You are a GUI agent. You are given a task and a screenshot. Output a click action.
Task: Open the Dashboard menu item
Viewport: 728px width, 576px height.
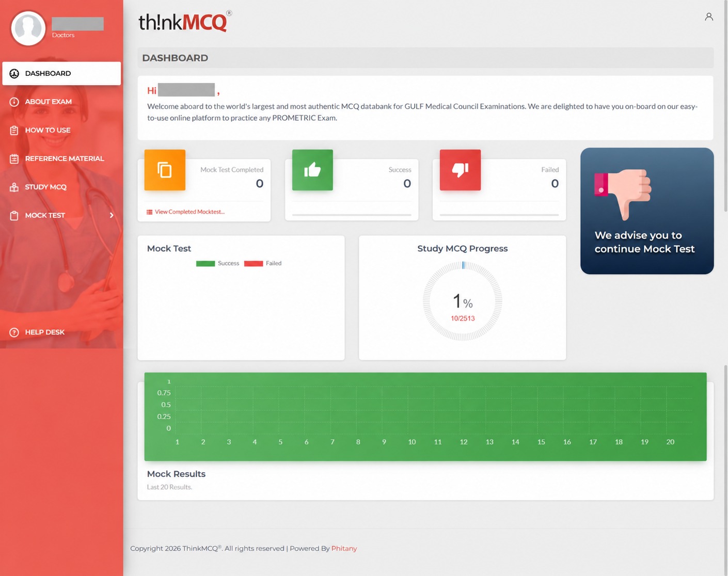pos(61,73)
